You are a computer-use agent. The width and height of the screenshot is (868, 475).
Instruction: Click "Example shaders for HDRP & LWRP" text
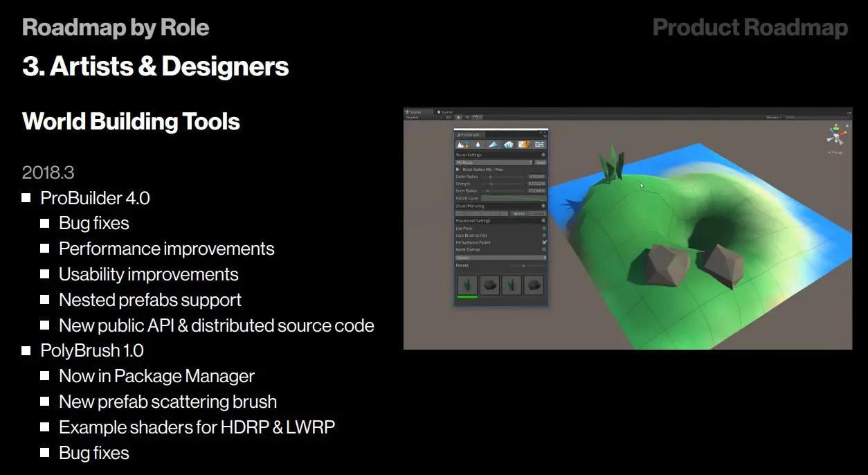[x=197, y=427]
